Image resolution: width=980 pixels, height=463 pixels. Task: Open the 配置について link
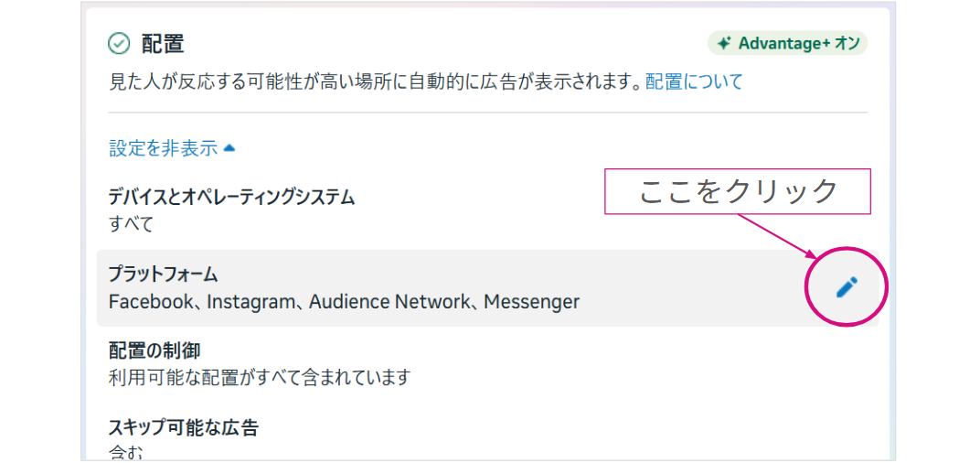click(x=694, y=82)
